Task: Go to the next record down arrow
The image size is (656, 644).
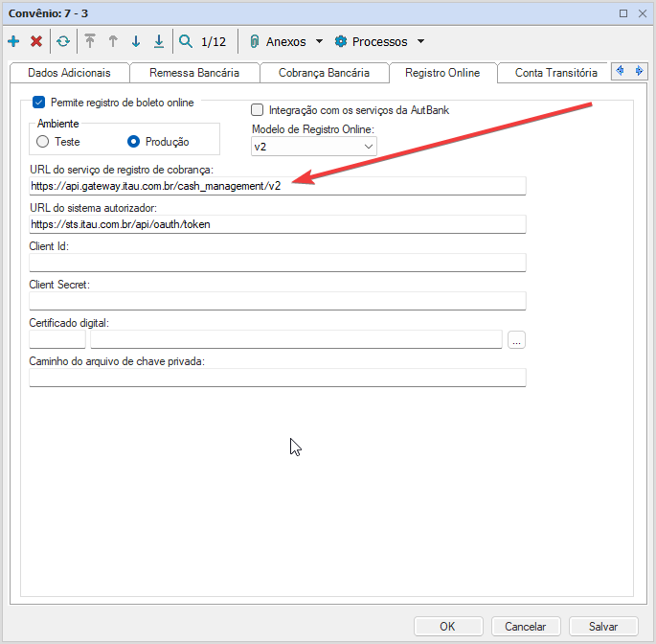Action: (x=136, y=41)
